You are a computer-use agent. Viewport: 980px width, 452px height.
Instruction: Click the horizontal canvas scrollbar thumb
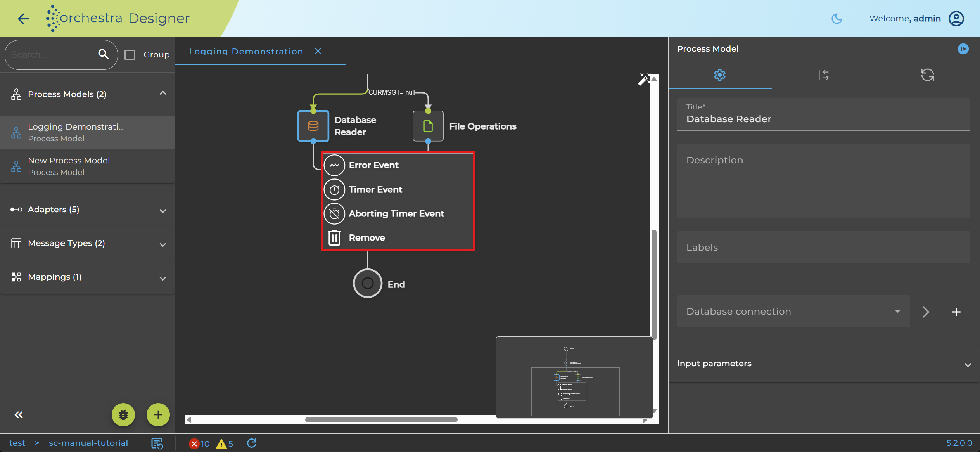(381, 419)
